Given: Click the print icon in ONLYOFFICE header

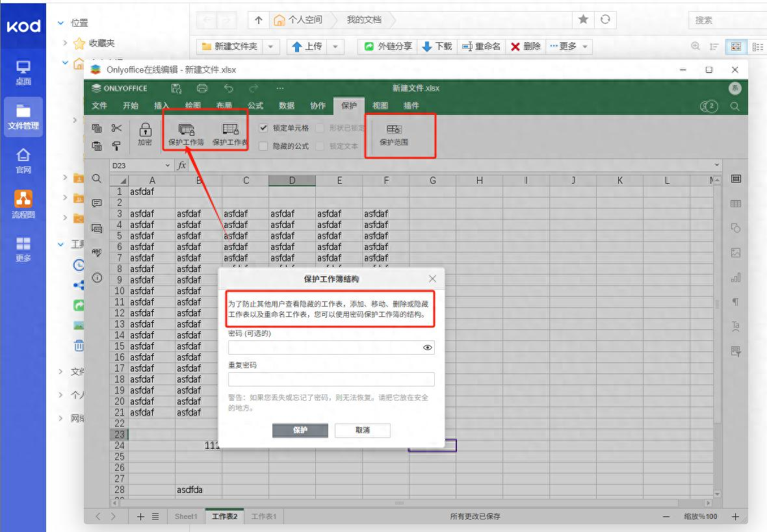Looking at the screenshot, I should click(202, 88).
